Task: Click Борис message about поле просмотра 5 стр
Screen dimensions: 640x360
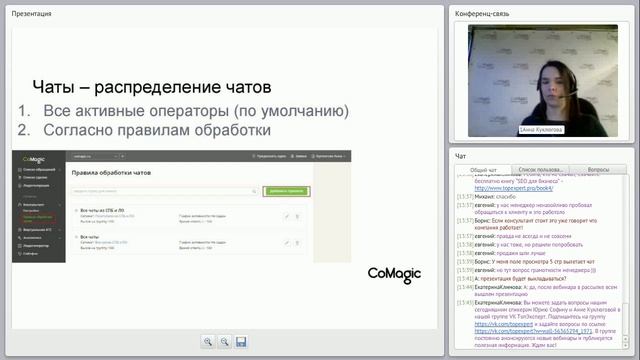Action: [x=534, y=261]
